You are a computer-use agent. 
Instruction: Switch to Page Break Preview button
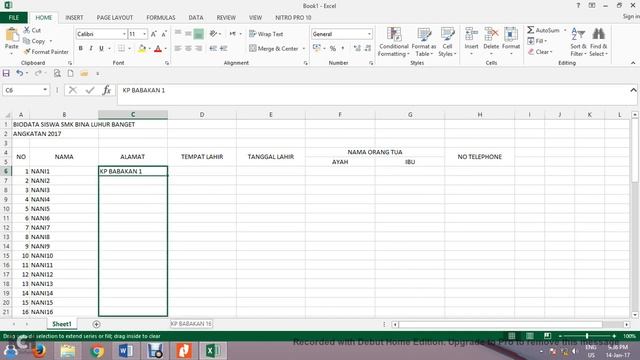(x=547, y=336)
